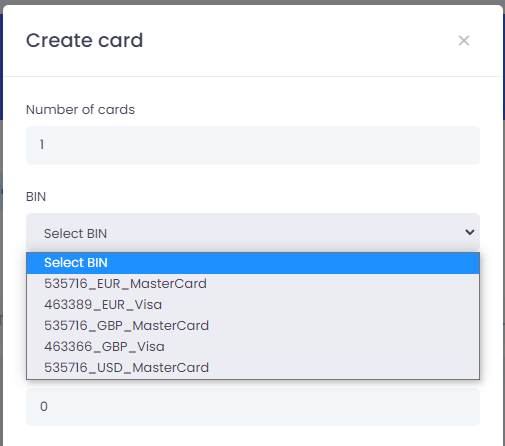Click the digit 1 in Number of cards
Image resolution: width=505 pixels, height=446 pixels.
click(42, 145)
